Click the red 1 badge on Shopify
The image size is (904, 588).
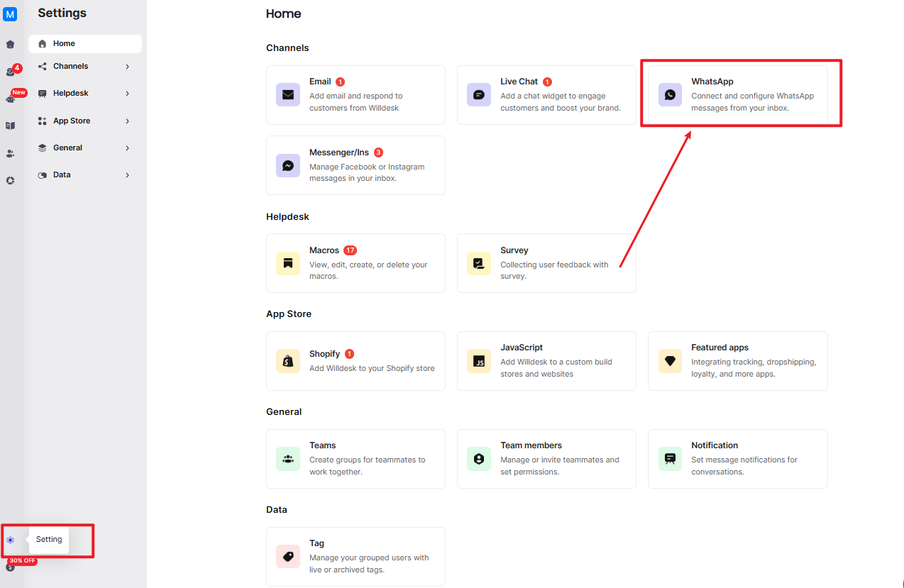click(x=349, y=354)
